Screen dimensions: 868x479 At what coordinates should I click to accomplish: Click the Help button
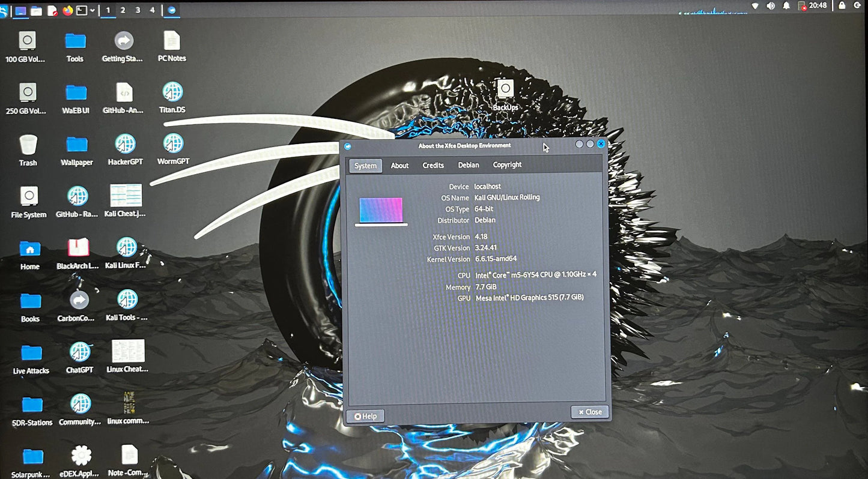(x=365, y=416)
